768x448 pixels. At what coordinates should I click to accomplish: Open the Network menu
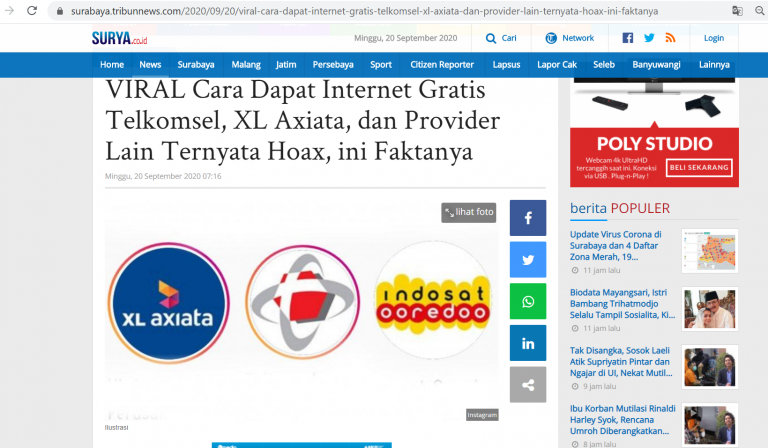570,38
